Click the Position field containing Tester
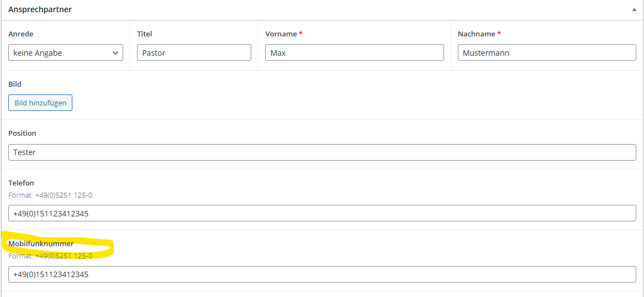The width and height of the screenshot is (644, 297). pos(321,152)
